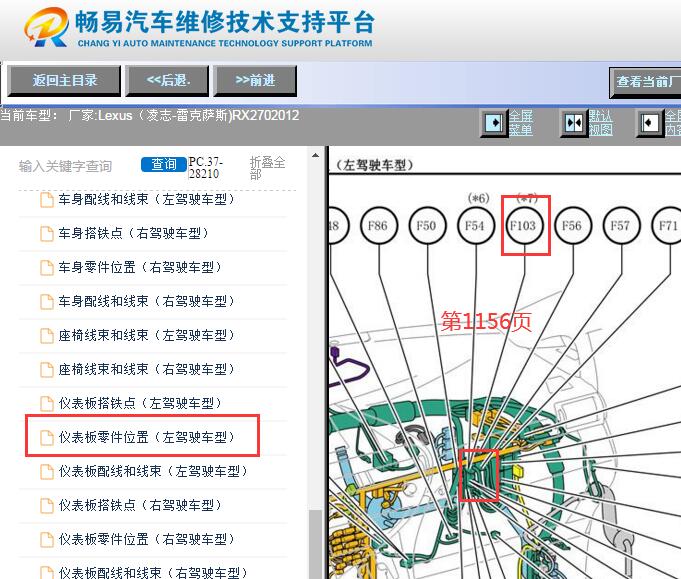Click the page icon of 仪表板搭铁点（右驾驶车型）
The height and width of the screenshot is (579, 681).
coord(46,506)
